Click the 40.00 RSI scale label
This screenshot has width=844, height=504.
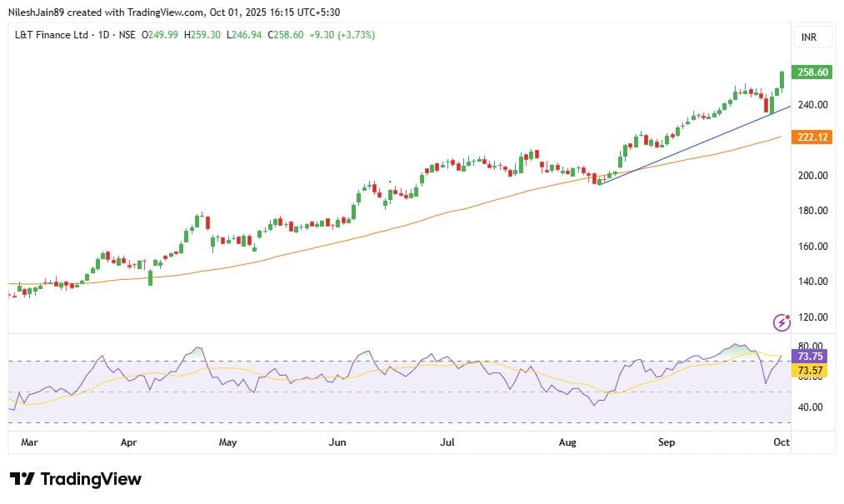[810, 407]
